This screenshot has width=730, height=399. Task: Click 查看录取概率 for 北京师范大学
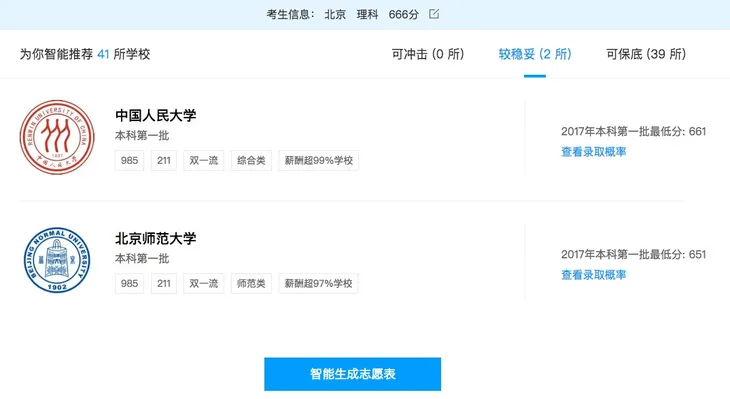click(594, 275)
